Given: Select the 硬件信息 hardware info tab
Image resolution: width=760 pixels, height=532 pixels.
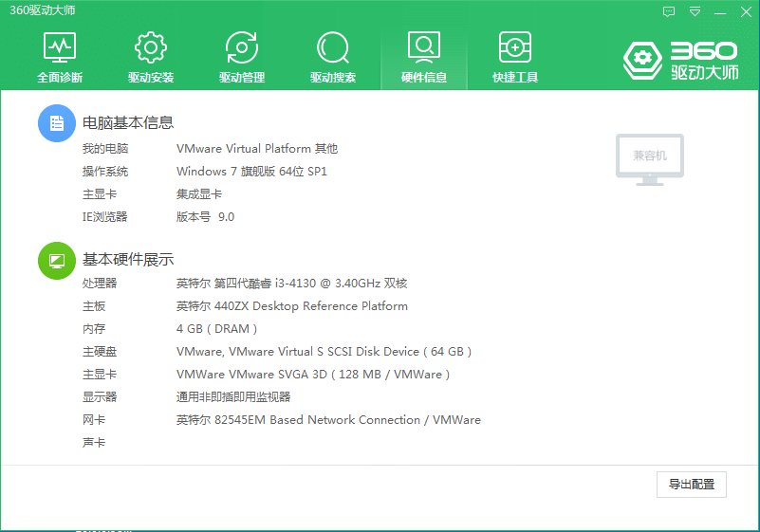Looking at the screenshot, I should tap(424, 57).
